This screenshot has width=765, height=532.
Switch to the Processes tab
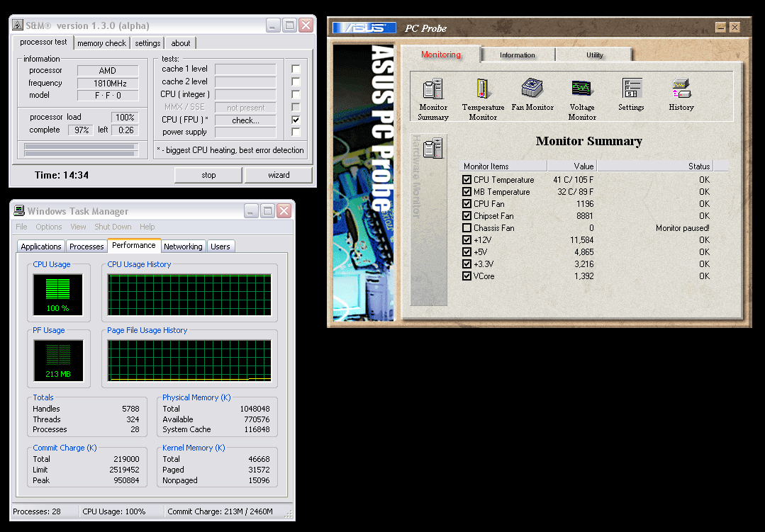click(x=86, y=247)
